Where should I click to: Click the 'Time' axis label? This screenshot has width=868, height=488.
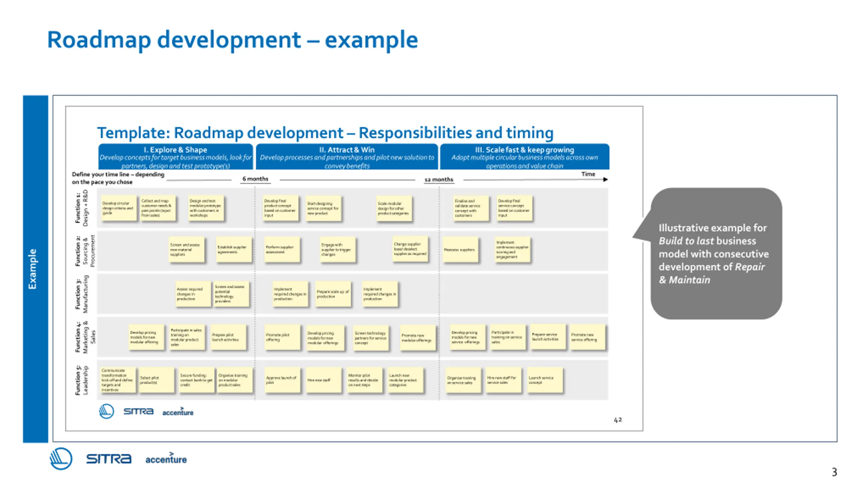pyautogui.click(x=588, y=174)
